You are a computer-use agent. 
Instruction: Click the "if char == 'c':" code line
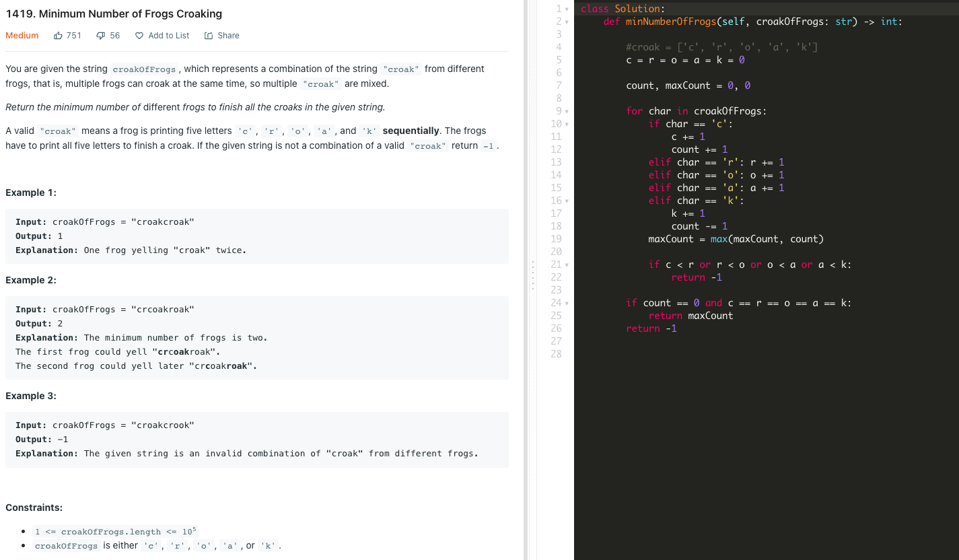690,124
